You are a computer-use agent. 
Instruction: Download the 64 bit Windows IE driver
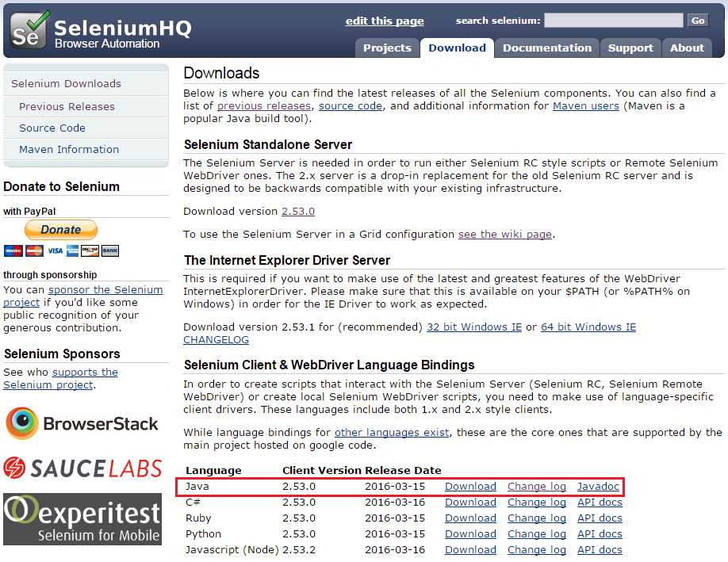tap(588, 327)
